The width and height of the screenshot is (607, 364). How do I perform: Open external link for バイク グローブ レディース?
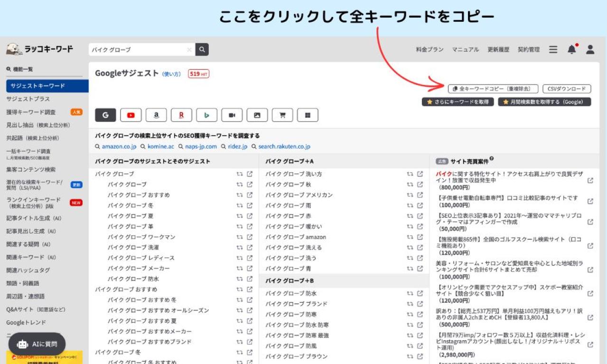[x=250, y=258]
